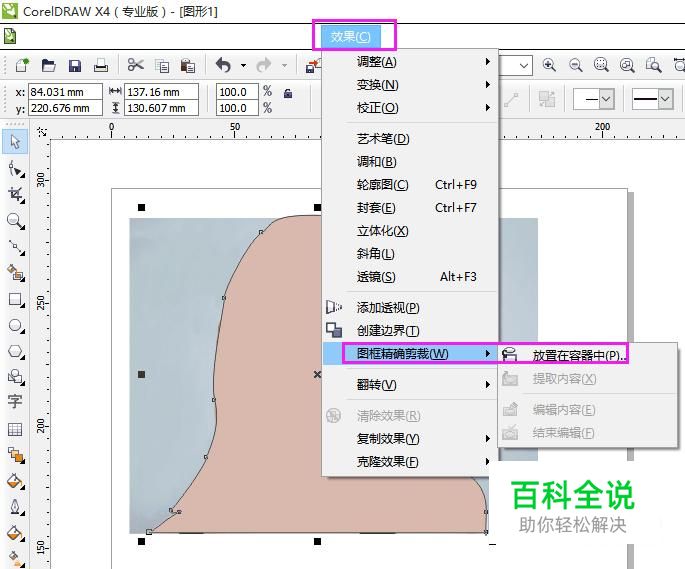Click the Open folder icon
This screenshot has height=569, width=685.
(x=48, y=66)
